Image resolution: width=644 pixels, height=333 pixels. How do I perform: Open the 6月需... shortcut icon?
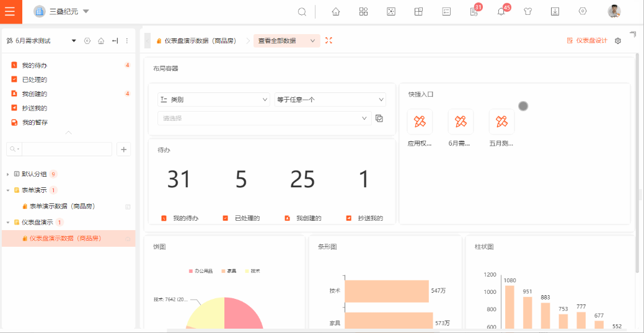click(461, 122)
